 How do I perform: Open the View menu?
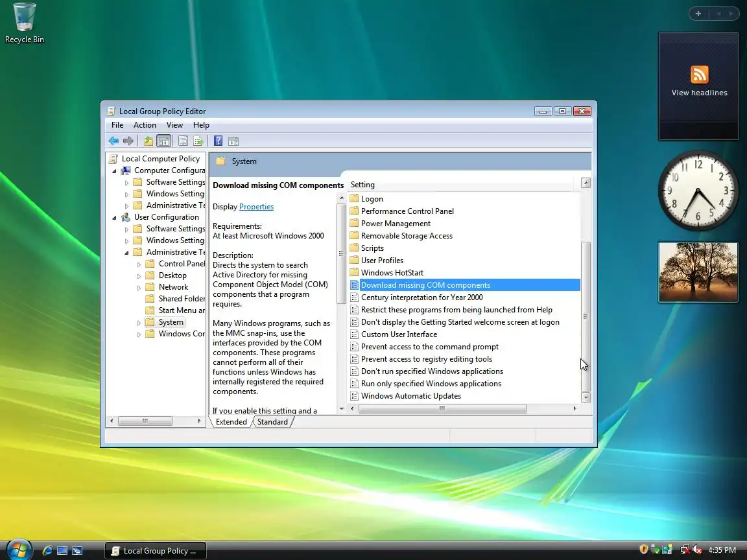coord(174,124)
